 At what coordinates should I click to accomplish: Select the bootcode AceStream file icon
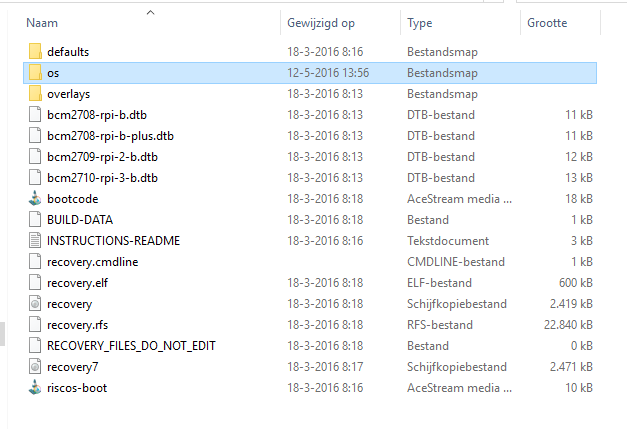tap(35, 199)
